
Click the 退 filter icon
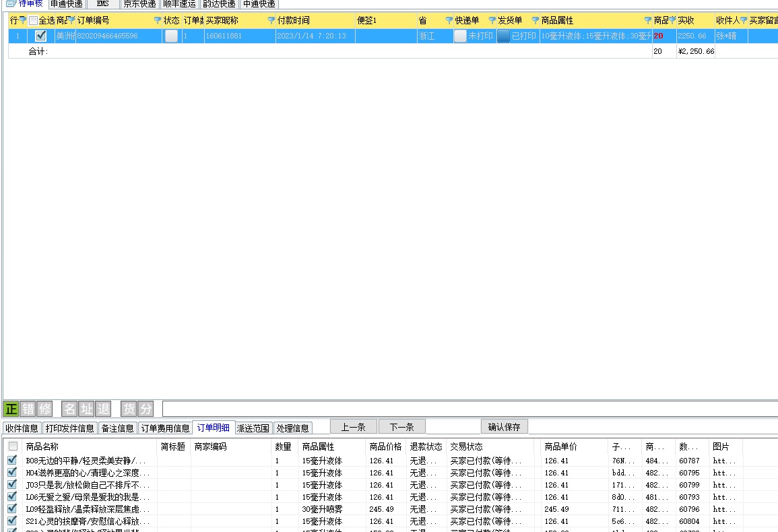click(x=103, y=409)
